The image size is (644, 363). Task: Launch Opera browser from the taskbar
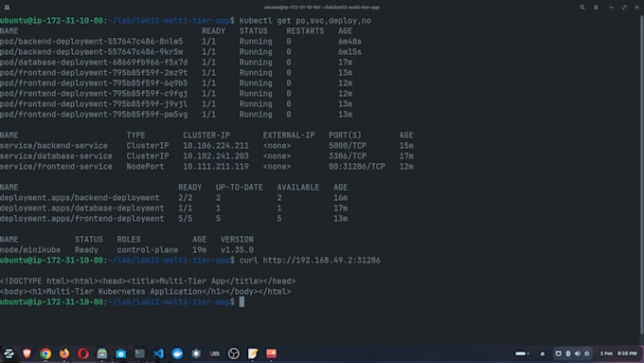tap(83, 354)
